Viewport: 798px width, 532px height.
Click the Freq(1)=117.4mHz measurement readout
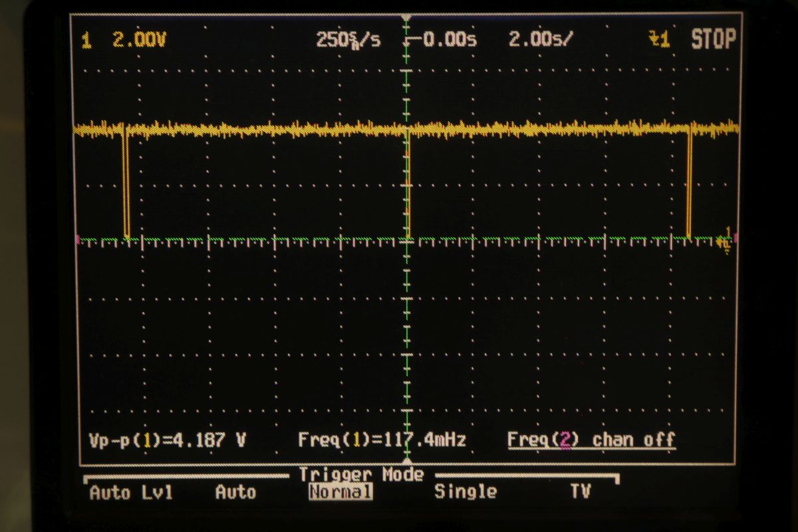pos(382,440)
